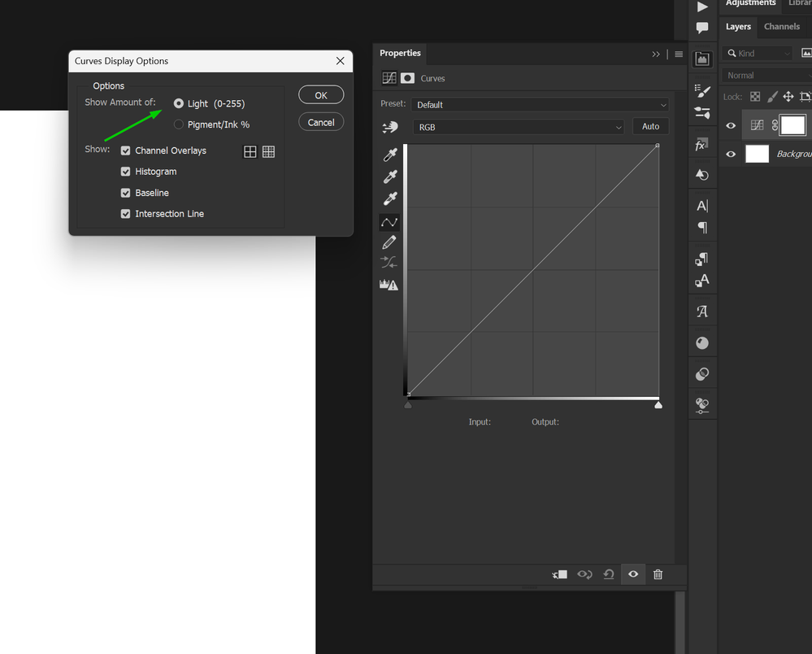The image size is (812, 654).
Task: Open the RGB channel dropdown
Action: pos(519,127)
